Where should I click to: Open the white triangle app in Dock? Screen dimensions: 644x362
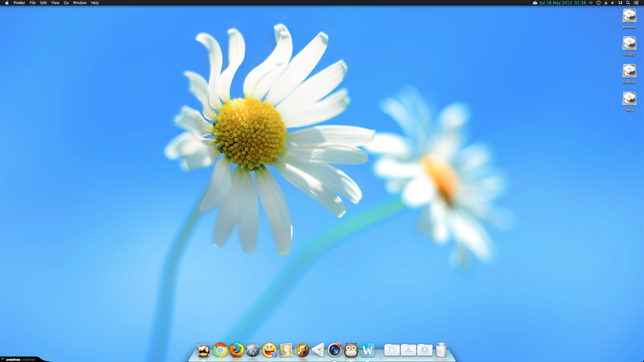318,350
